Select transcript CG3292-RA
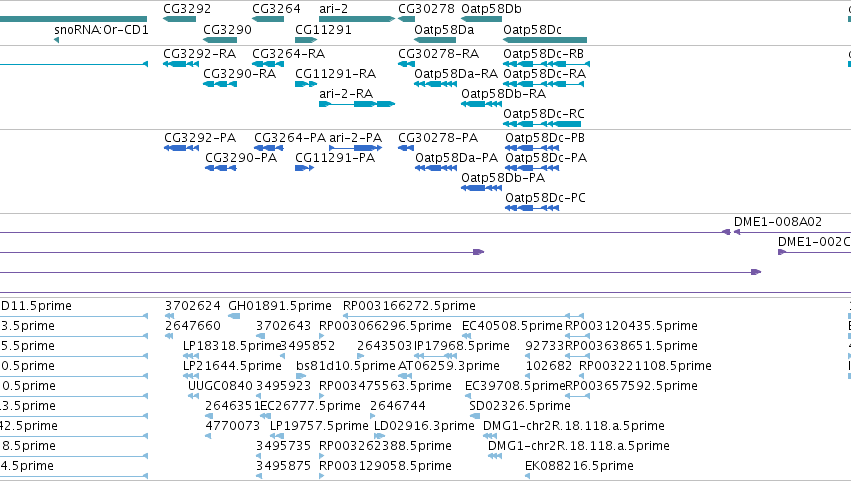The width and height of the screenshot is (851, 481). pyautogui.click(x=181, y=64)
